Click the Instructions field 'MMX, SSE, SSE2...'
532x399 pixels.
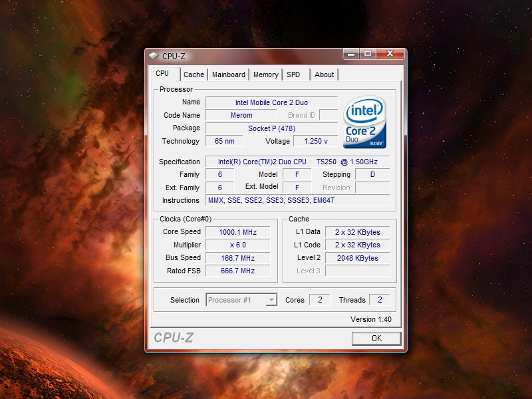(x=297, y=200)
